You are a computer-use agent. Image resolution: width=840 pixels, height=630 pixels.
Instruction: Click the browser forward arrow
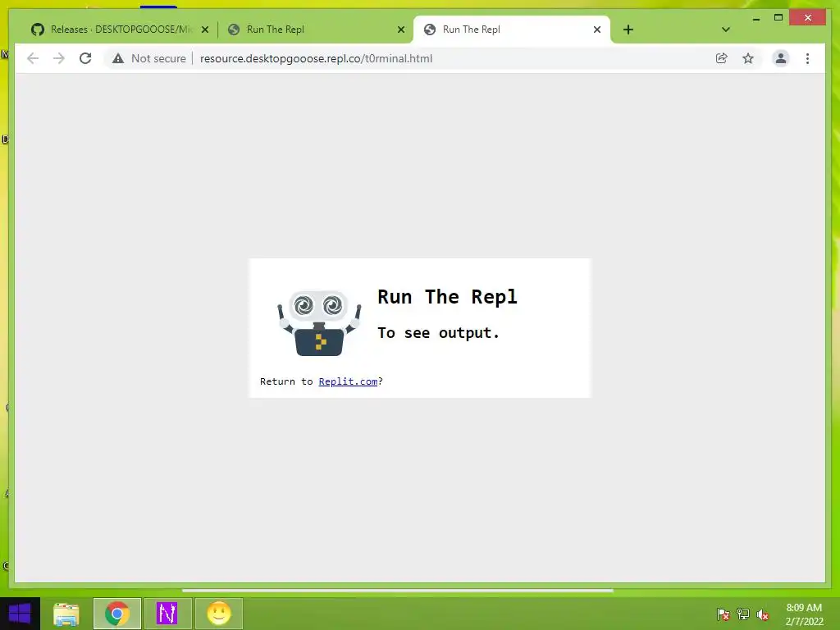pyautogui.click(x=59, y=58)
